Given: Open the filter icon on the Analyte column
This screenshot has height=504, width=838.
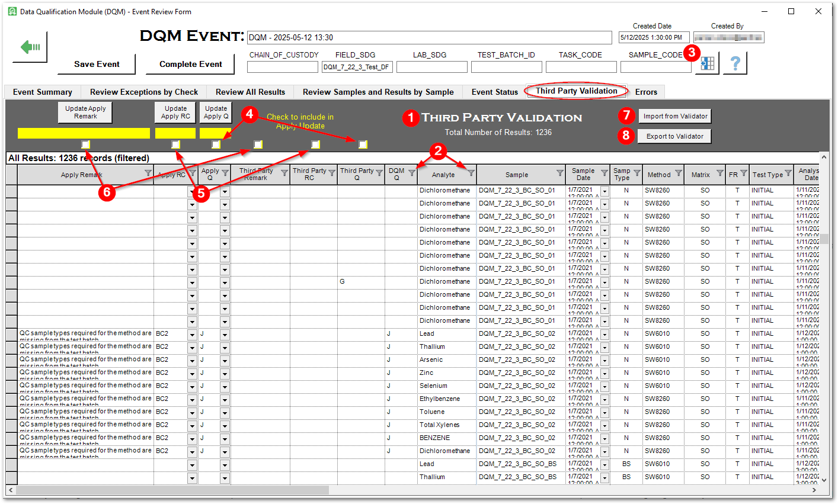Looking at the screenshot, I should coord(472,174).
